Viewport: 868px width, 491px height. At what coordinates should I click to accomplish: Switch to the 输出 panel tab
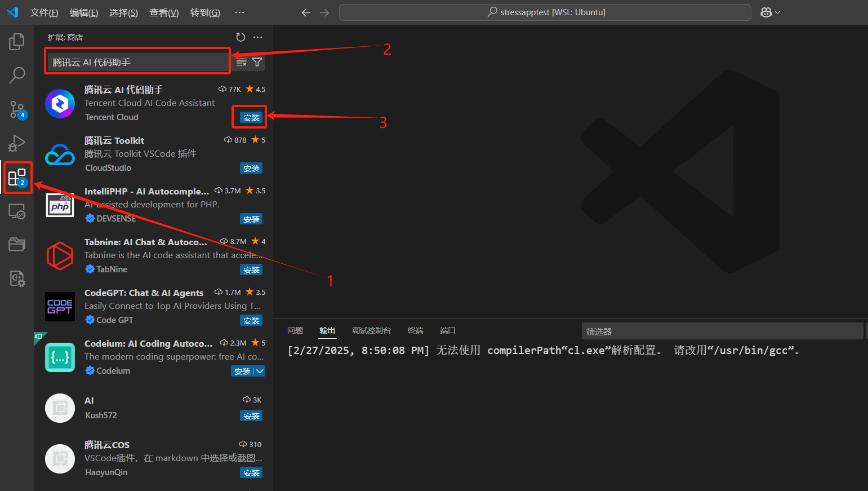pos(327,330)
